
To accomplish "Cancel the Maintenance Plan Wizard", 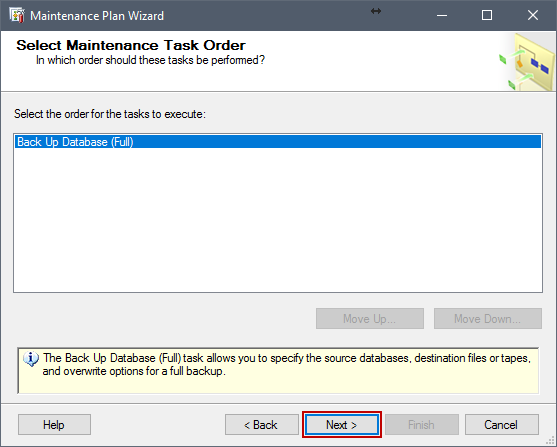I will click(x=502, y=424).
